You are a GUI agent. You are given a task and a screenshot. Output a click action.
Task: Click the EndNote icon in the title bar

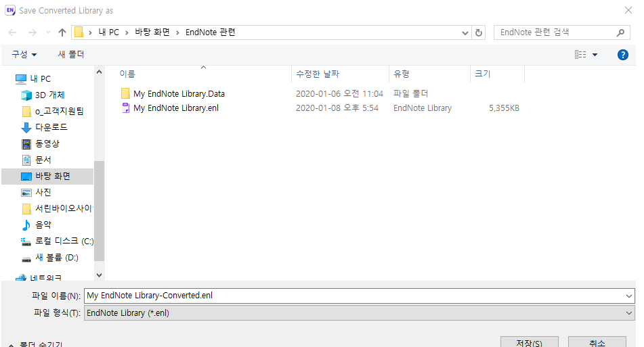pos(10,10)
